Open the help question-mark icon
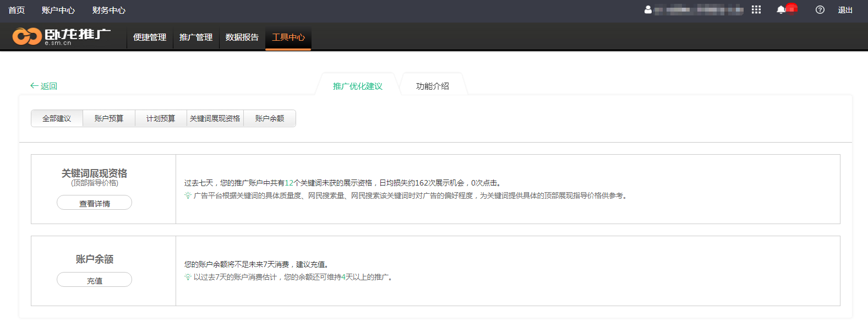868x321 pixels. (820, 9)
